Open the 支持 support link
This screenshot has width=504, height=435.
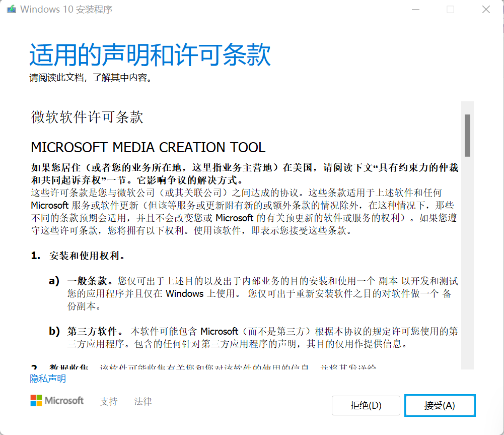pyautogui.click(x=109, y=401)
